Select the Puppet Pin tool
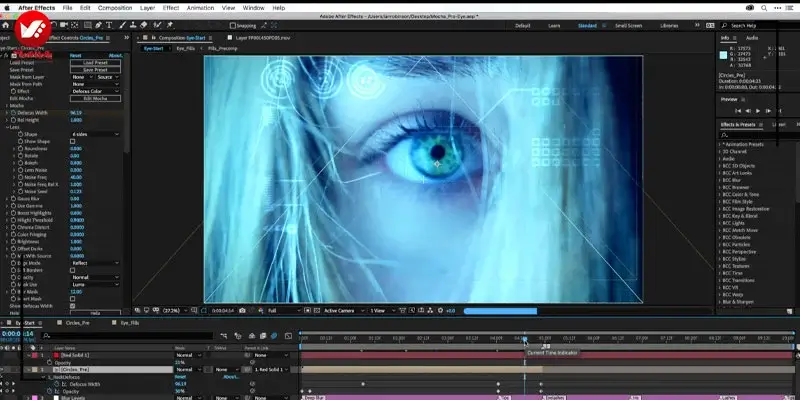Image resolution: width=800 pixels, height=400 pixels. [169, 25]
